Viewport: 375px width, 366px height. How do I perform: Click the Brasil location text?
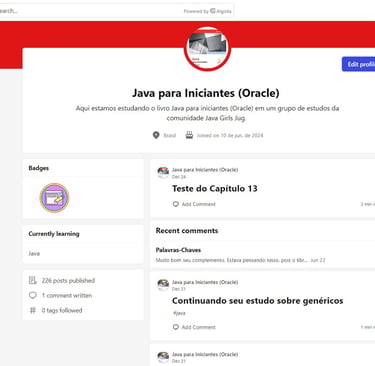point(170,135)
